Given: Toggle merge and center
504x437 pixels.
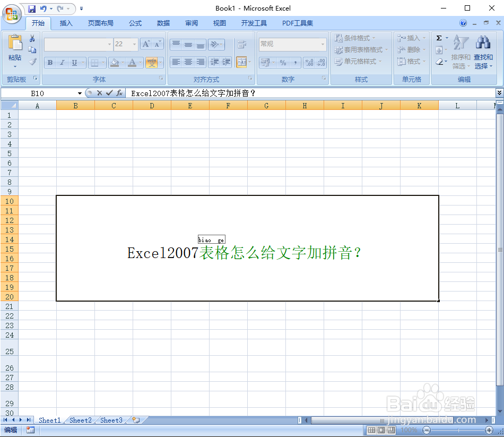Looking at the screenshot, I should [x=241, y=62].
